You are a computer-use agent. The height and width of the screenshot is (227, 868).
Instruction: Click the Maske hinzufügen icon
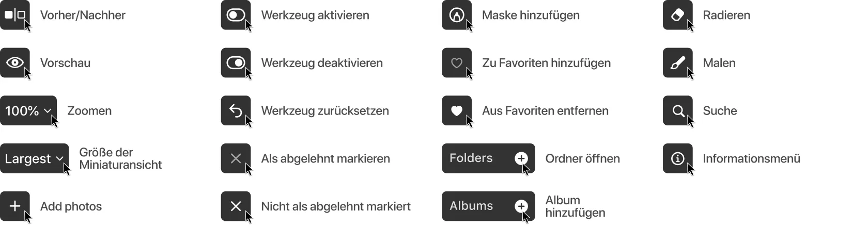click(x=456, y=15)
